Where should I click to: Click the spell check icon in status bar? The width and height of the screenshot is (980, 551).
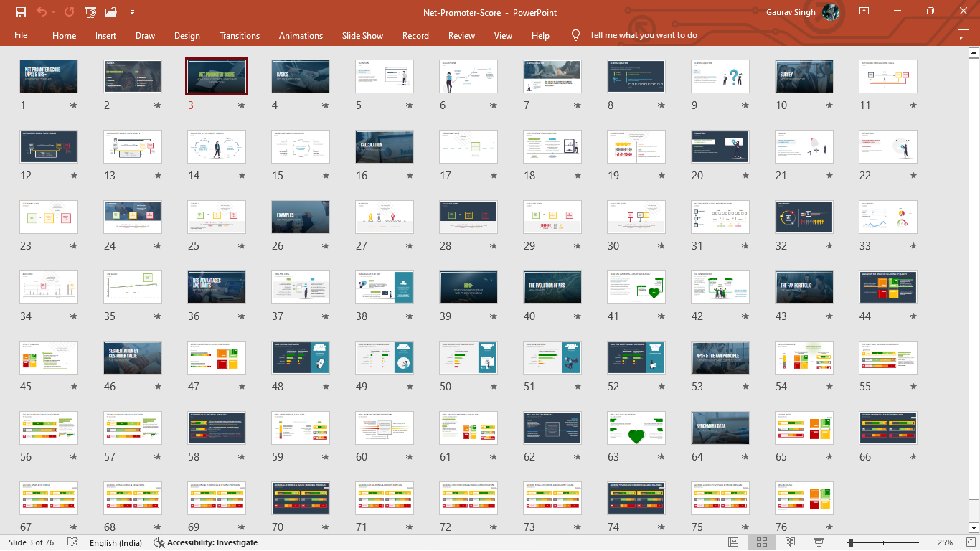[72, 542]
